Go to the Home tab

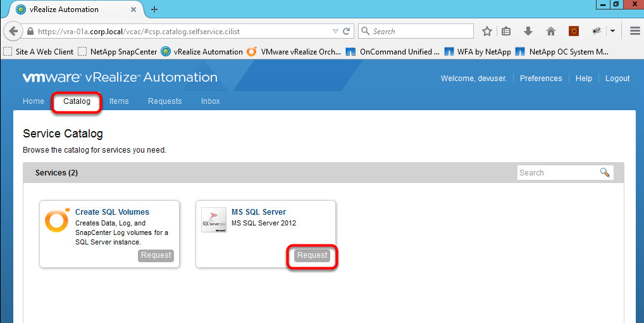tap(34, 101)
